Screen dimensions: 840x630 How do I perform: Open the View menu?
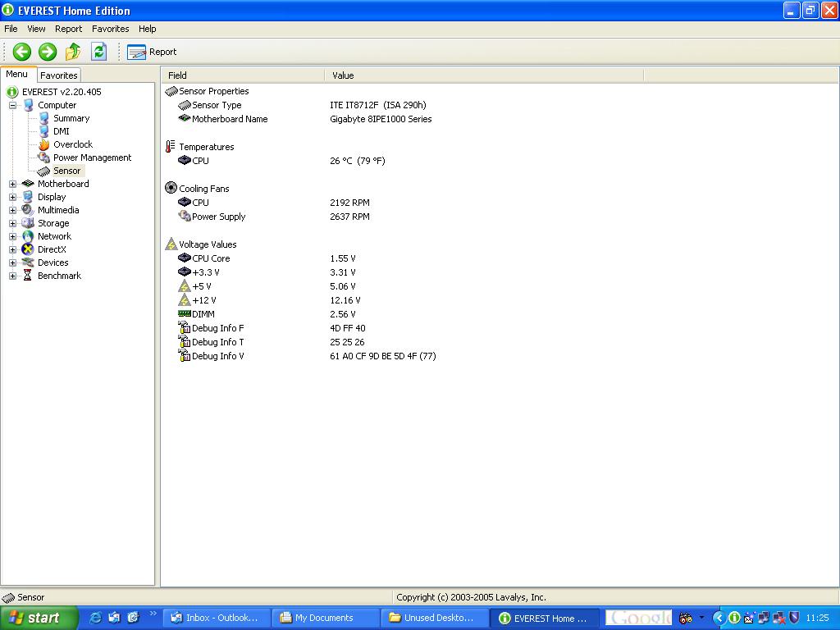tap(36, 29)
